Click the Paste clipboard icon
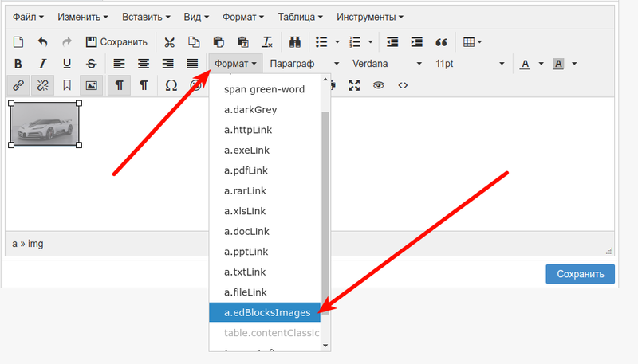The height and width of the screenshot is (364, 638). pos(218,42)
